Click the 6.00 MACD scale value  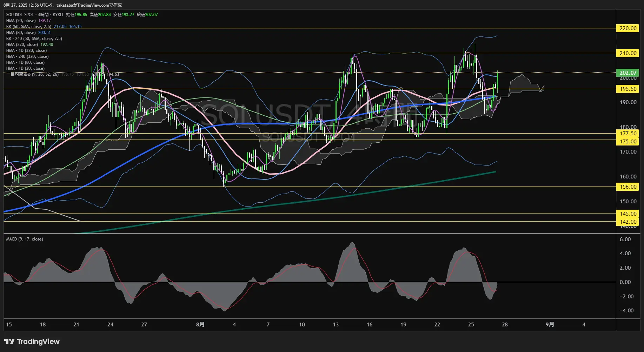625,239
